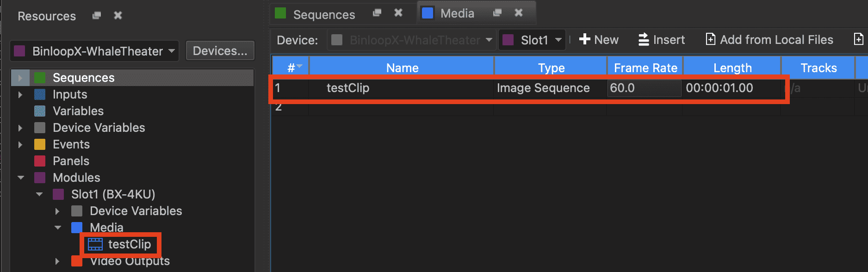Viewport: 868px width, 272px height.
Task: Switch to the Sequences tab
Action: point(324,14)
